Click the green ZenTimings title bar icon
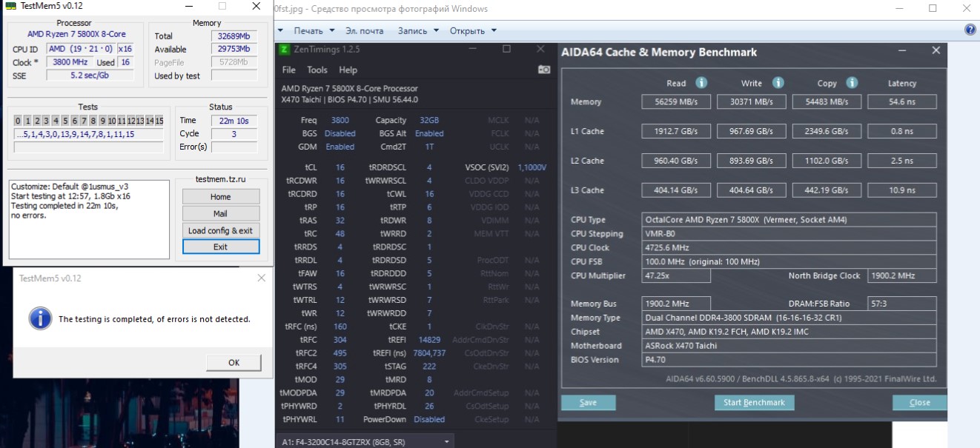Screen dimensions: 980x448 (x=284, y=50)
